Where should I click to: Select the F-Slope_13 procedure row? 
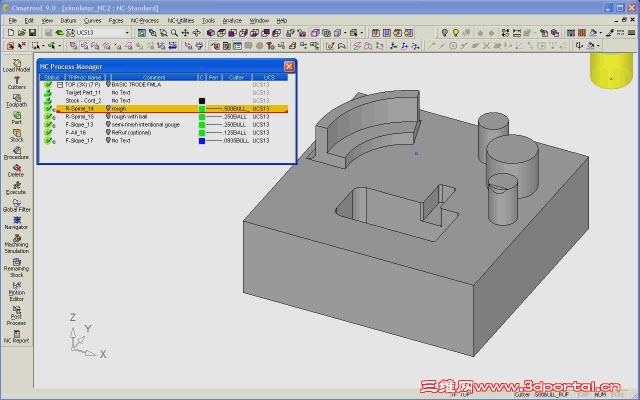(x=164, y=124)
